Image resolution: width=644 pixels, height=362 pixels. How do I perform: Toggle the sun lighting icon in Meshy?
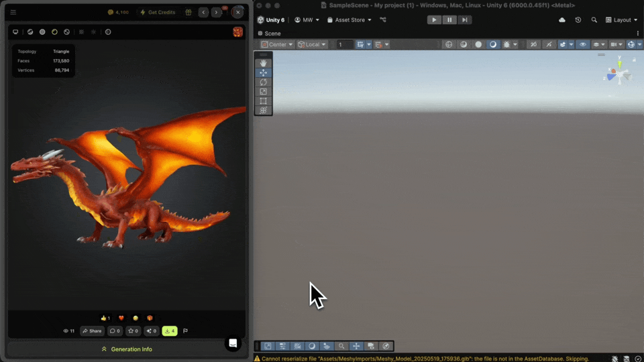(x=94, y=32)
